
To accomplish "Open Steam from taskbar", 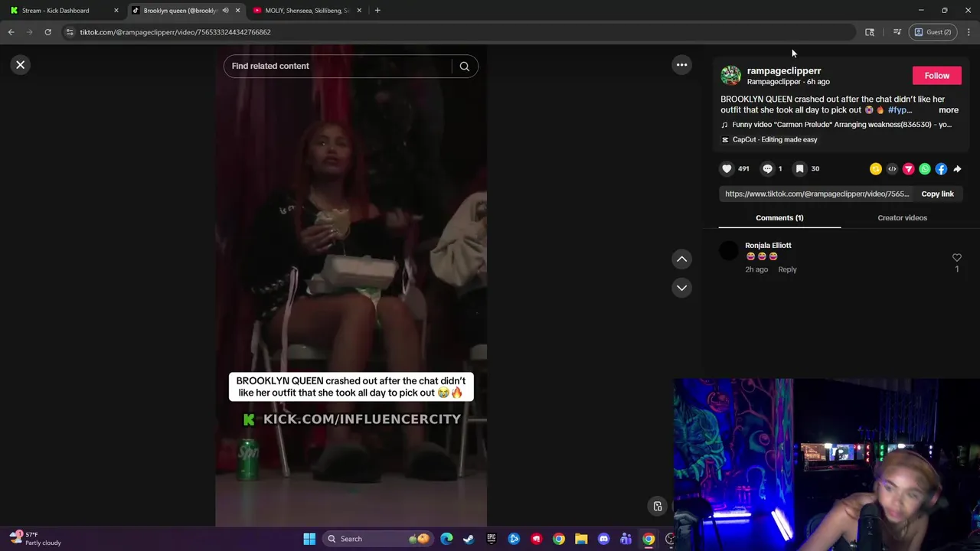I will (x=469, y=539).
